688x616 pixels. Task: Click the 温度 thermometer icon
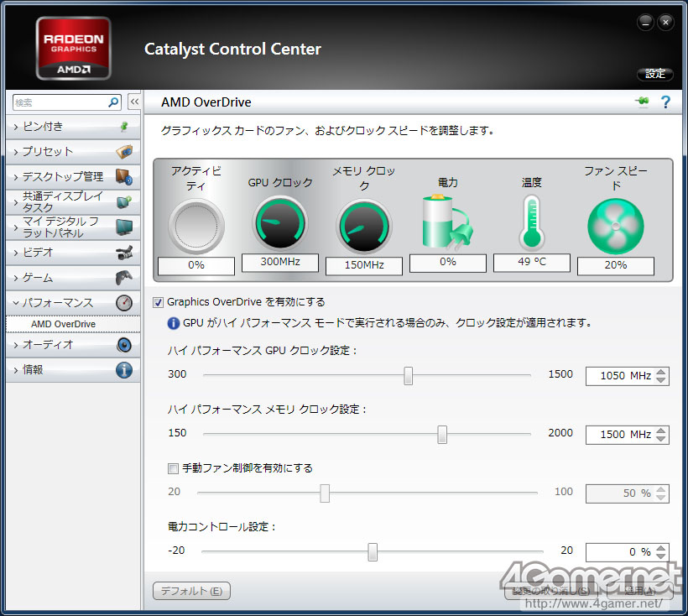point(532,222)
